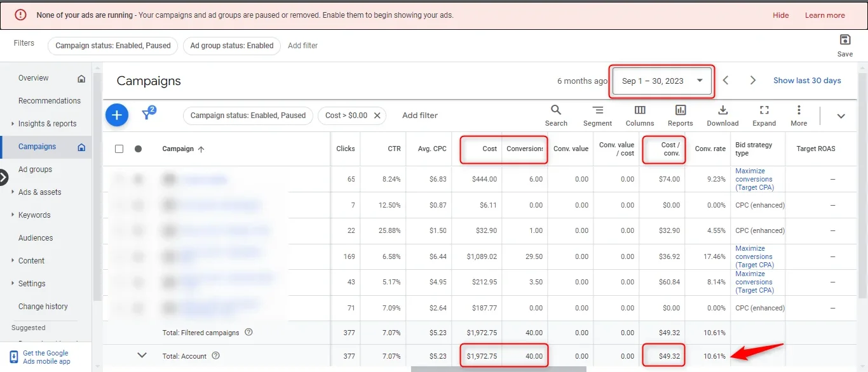Tick the select-all campaigns checkbox
The width and height of the screenshot is (868, 372).
(119, 149)
